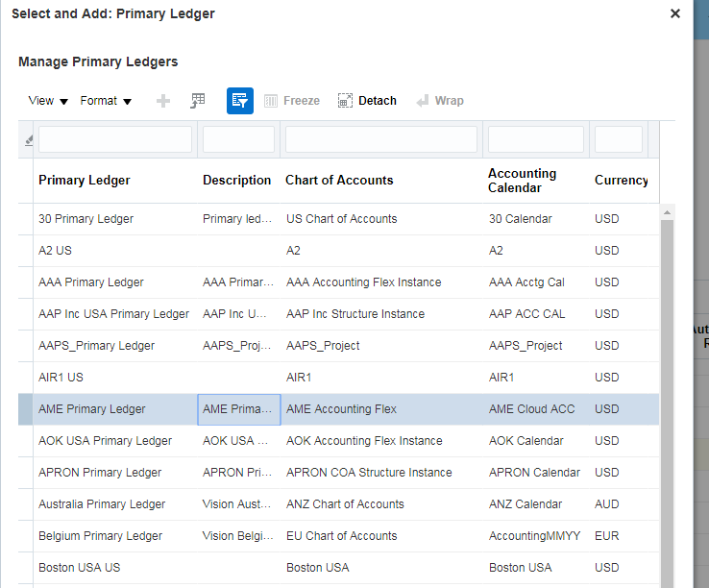Open the Format dropdown menu

(106, 101)
